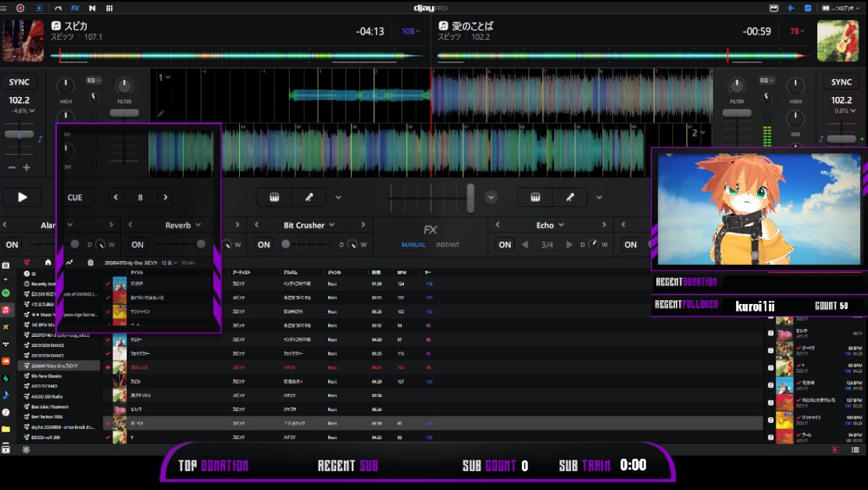The width and height of the screenshot is (868, 490).
Task: Click the Neural Mix 'N' icon
Action: click(92, 8)
